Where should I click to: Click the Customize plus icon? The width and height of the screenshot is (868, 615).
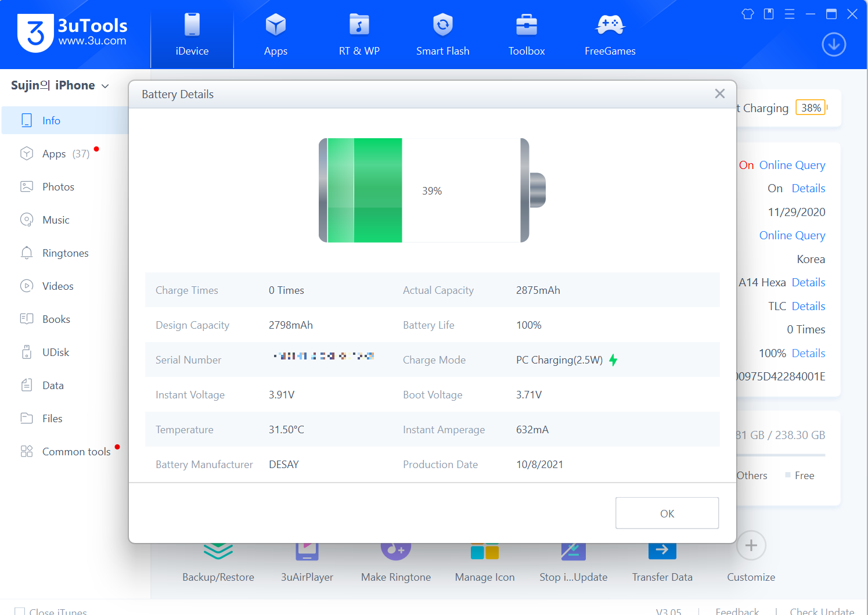[x=751, y=545]
